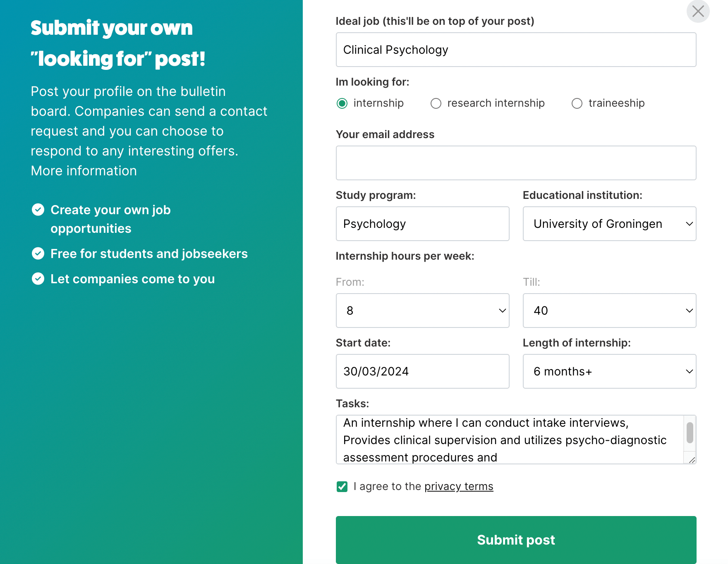The image size is (728, 564).
Task: Open the Till hours dropdown
Action: click(x=609, y=311)
